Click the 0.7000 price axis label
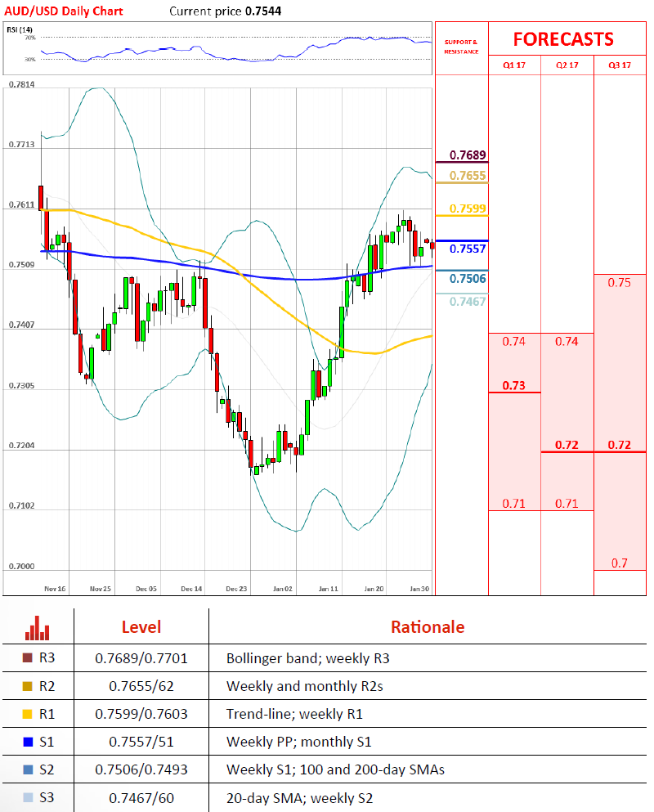 (x=22, y=566)
